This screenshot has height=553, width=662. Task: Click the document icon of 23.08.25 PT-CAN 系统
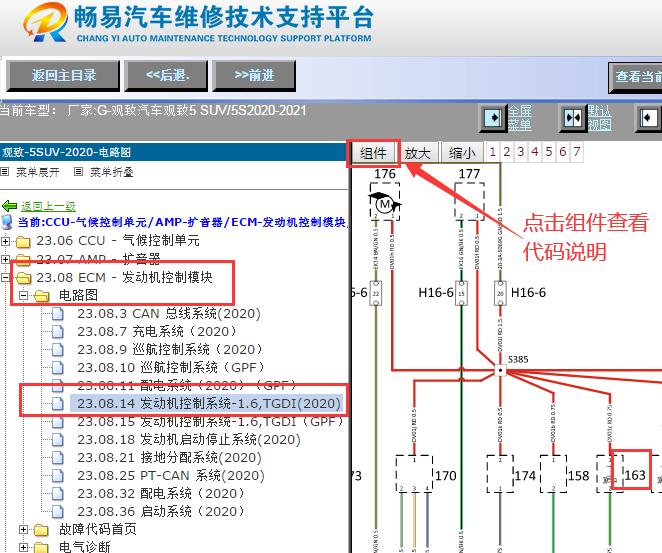point(58,476)
